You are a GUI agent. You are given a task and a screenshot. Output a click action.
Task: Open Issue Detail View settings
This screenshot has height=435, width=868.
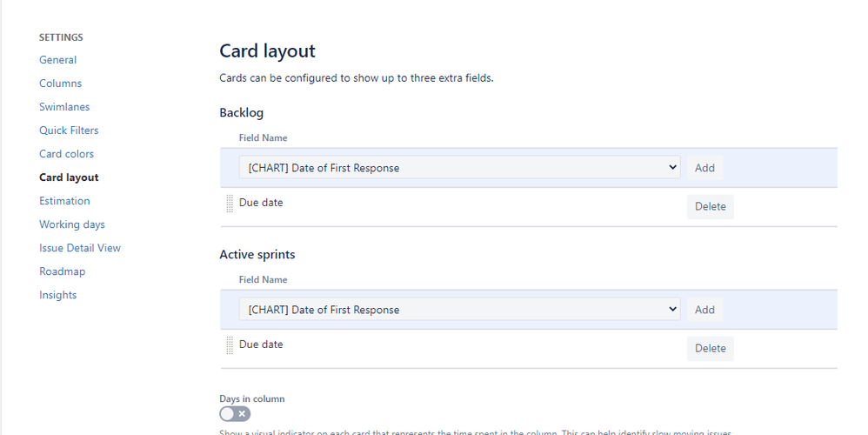click(x=80, y=248)
